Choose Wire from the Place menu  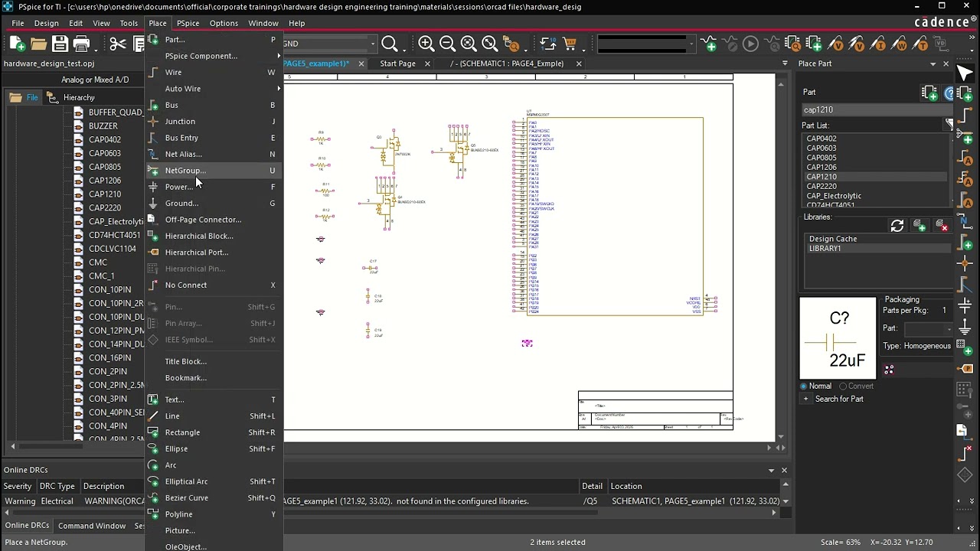pos(214,73)
